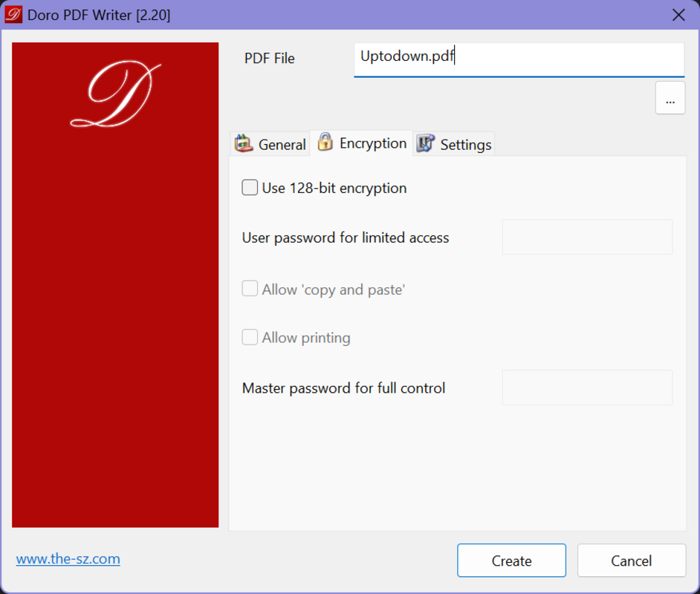Click the PDF File name field
This screenshot has height=594, width=700.
pyautogui.click(x=519, y=59)
